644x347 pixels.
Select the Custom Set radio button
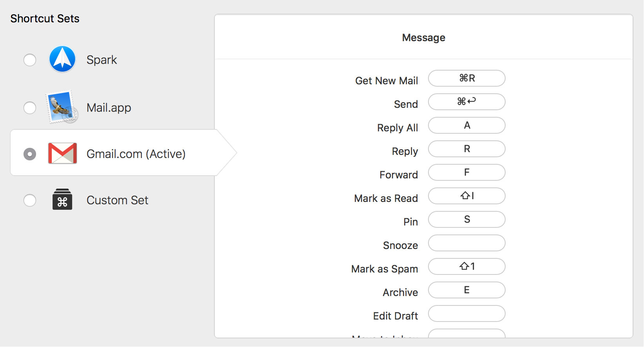pos(30,200)
